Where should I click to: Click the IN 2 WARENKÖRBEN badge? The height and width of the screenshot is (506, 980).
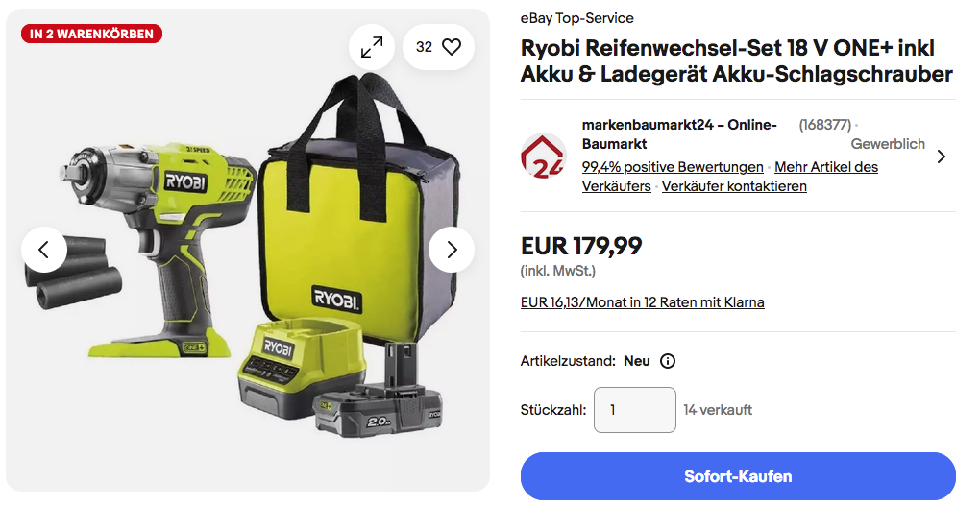(91, 34)
